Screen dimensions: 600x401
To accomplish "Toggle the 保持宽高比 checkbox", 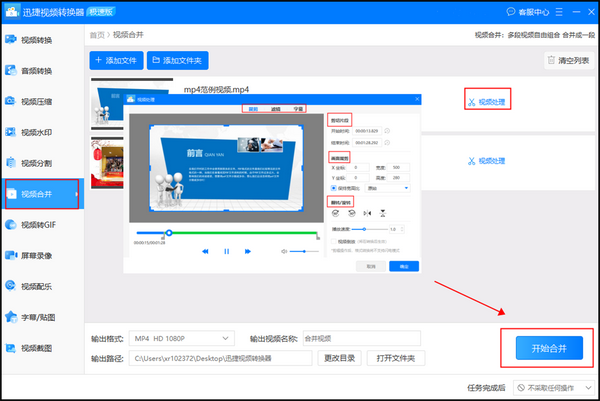I will click(x=333, y=187).
